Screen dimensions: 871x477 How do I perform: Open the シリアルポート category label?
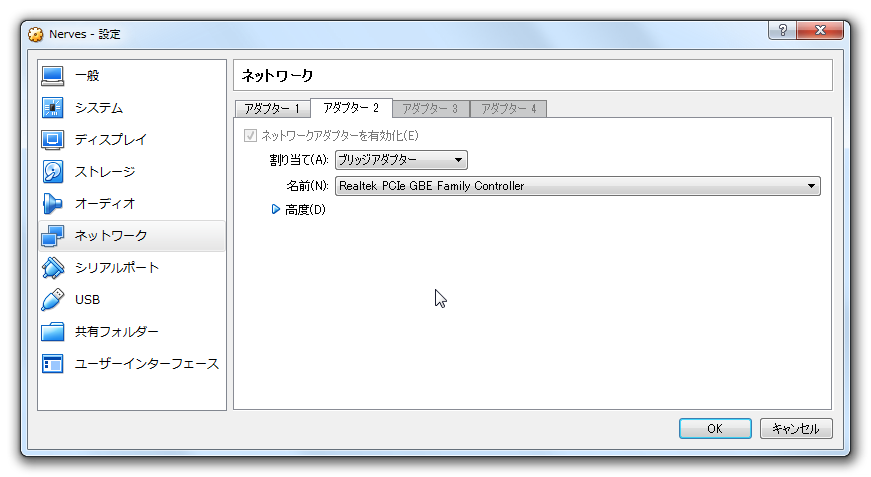coord(117,268)
